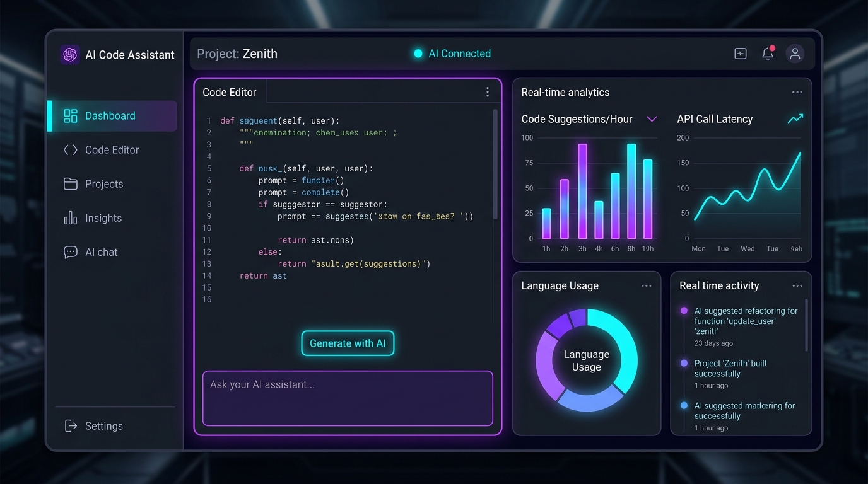Click the 3h bar in suggestions chart
Viewport: 868px width, 484px height.
tap(582, 192)
